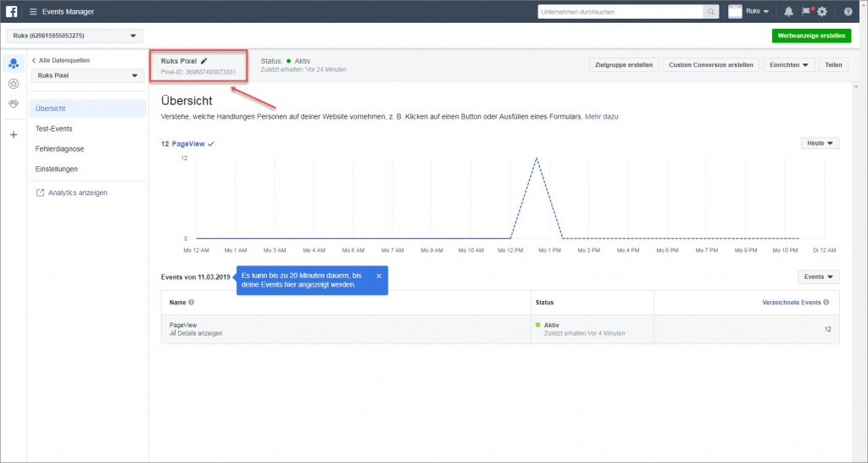Expand the Einrichten dropdown
Screen dimensions: 868x463
[x=788, y=64]
